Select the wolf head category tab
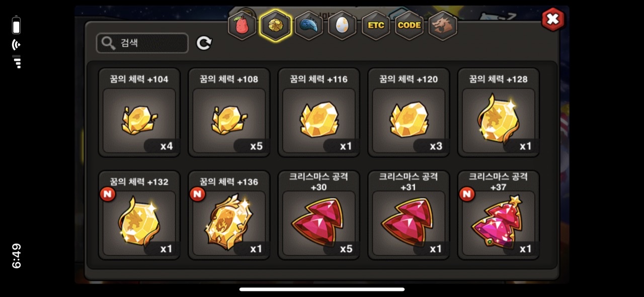 442,25
